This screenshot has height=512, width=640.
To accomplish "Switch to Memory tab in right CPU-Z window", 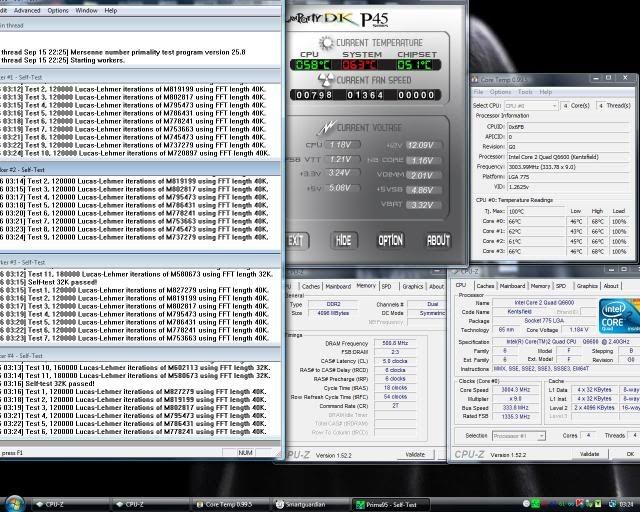I will pos(540,286).
